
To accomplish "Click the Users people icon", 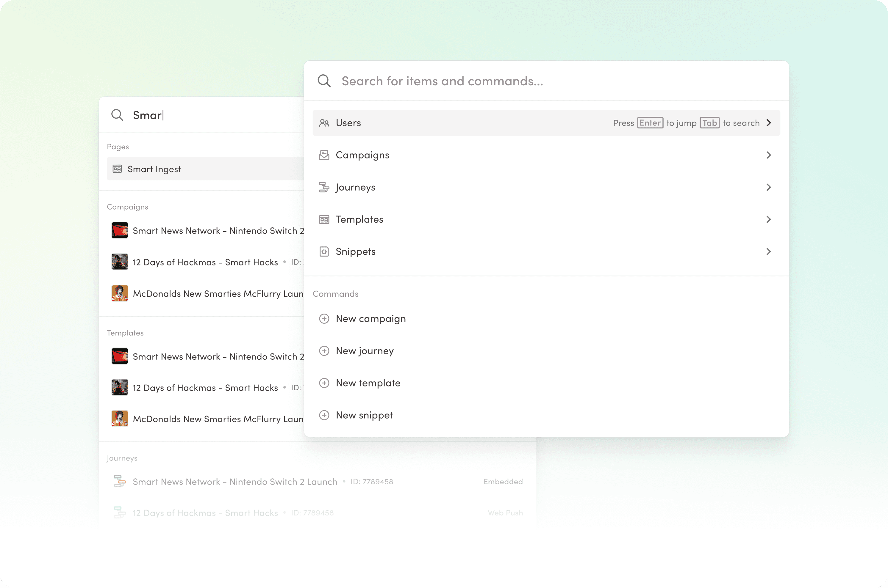I will 324,123.
